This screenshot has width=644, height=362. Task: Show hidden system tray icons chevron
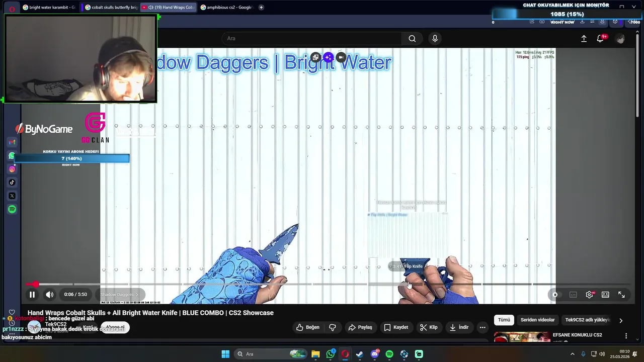(572, 354)
